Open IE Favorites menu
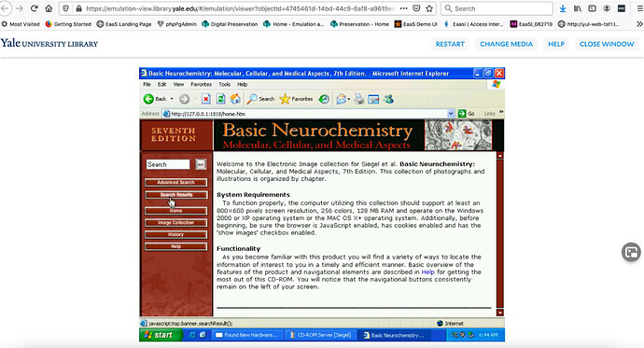This screenshot has height=348, width=644. tap(201, 84)
